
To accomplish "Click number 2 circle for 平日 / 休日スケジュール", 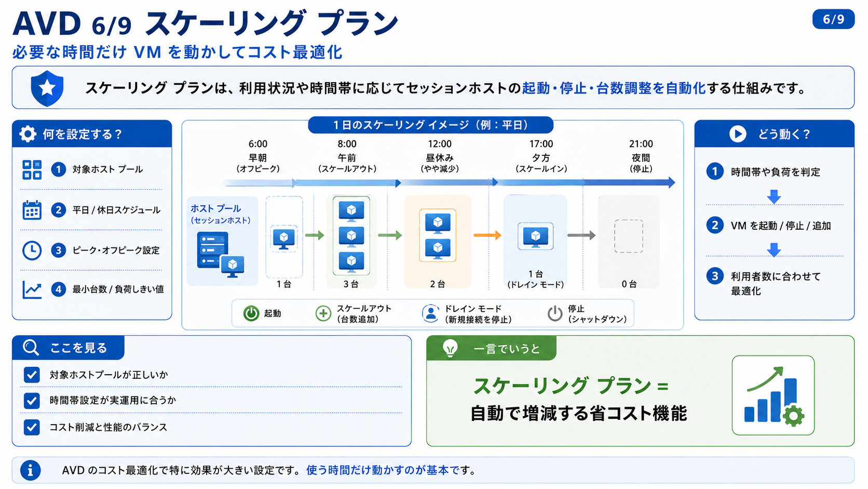I will (x=58, y=210).
